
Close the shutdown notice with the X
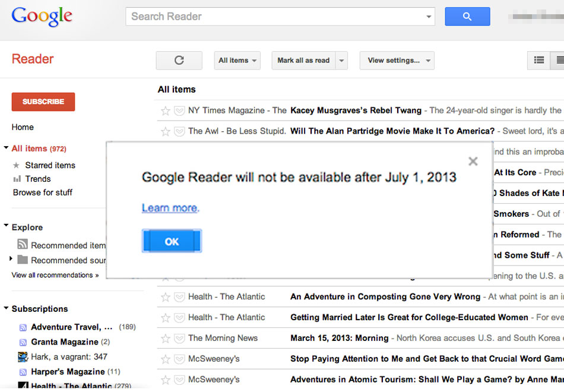[x=473, y=161]
